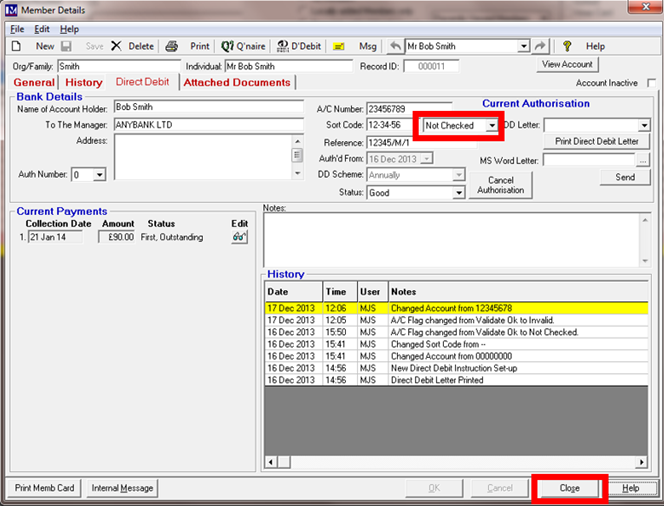
Task: Open the Mr Bob Smith member dropdown
Action: 524,46
